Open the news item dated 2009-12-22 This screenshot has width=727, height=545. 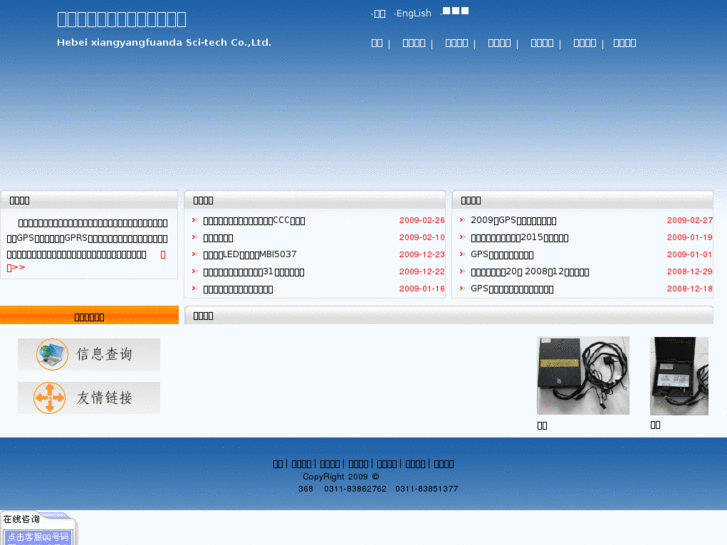pos(254,272)
